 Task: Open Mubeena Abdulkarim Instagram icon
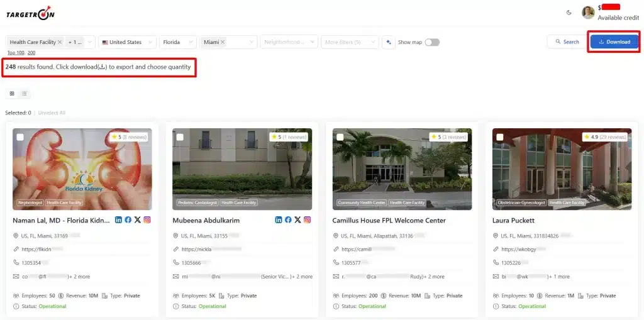pos(307,220)
